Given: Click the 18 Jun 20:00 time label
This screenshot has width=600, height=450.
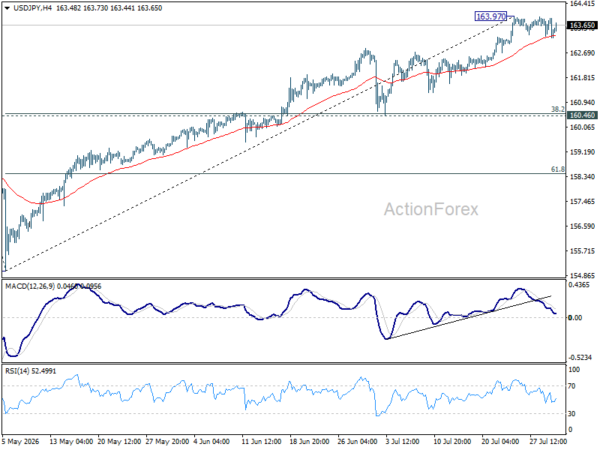Looking at the screenshot, I should tap(311, 442).
